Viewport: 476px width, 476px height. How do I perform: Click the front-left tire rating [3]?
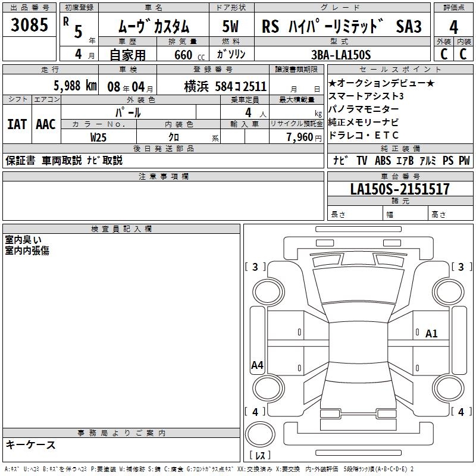tap(256, 267)
